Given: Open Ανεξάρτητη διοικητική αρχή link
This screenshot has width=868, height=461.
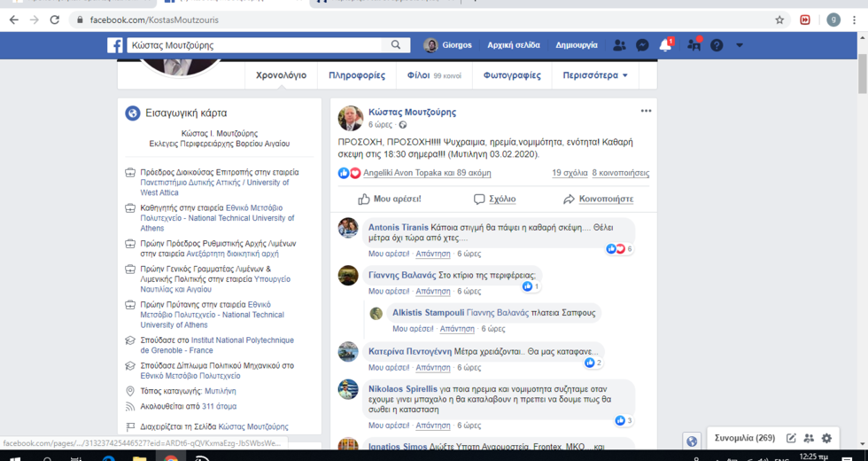Looking at the screenshot, I should coord(232,254).
